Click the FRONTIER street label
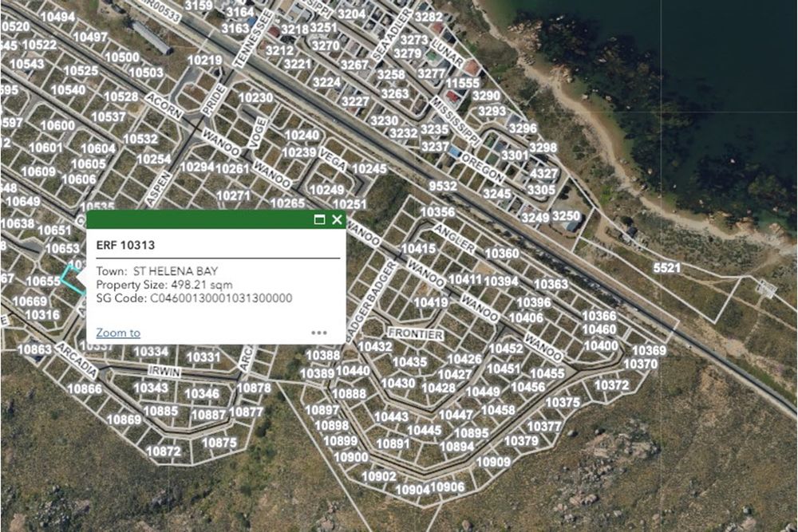Viewport: 798px width, 532px height. point(415,334)
